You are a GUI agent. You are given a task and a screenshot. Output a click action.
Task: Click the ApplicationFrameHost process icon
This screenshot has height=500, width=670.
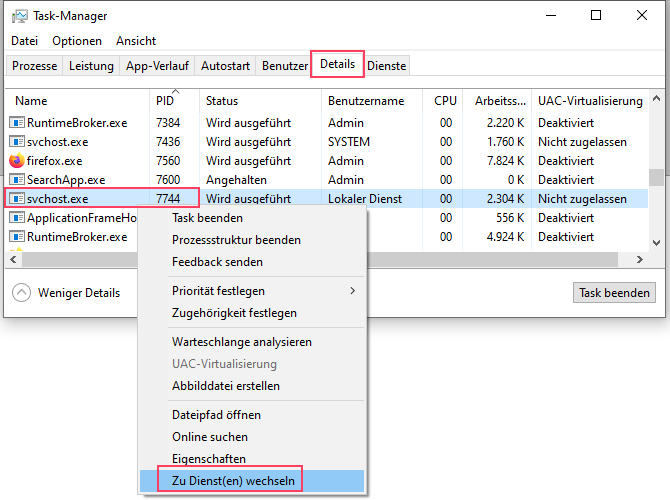coord(17,218)
